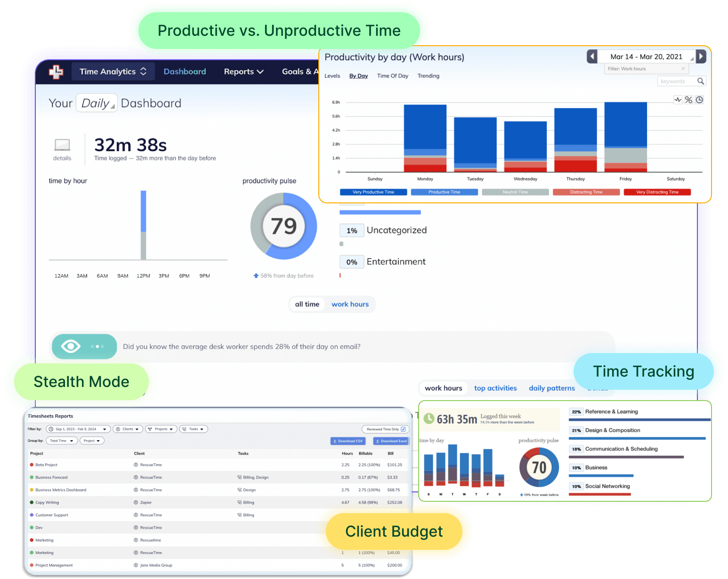This screenshot has width=728, height=579.
Task: Open Design & Composition category
Action: pyautogui.click(x=613, y=430)
